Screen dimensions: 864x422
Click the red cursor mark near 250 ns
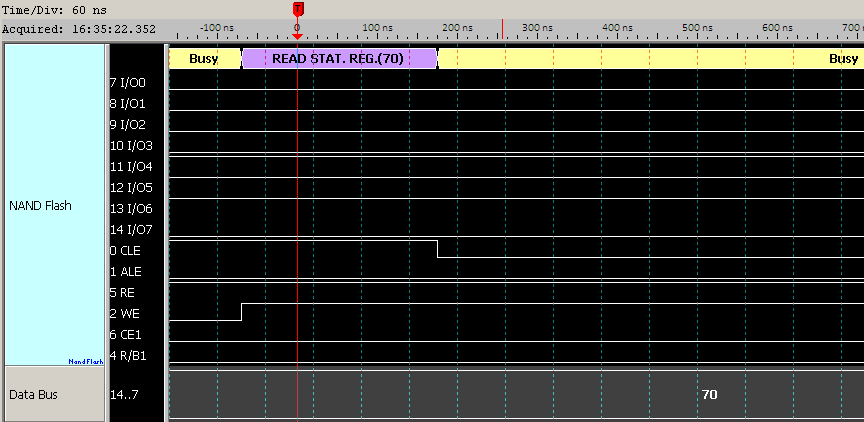coord(502,29)
